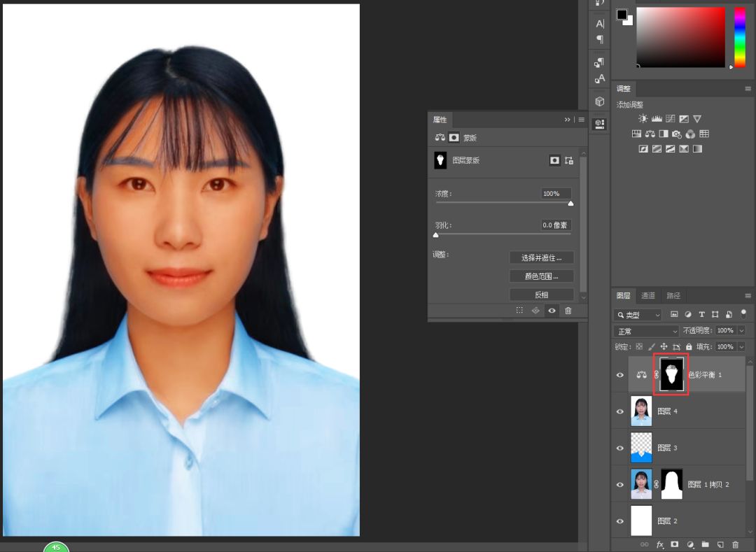Open the 不透明度 opacity dropdown arrow
This screenshot has width=756, height=552.
pos(741,331)
